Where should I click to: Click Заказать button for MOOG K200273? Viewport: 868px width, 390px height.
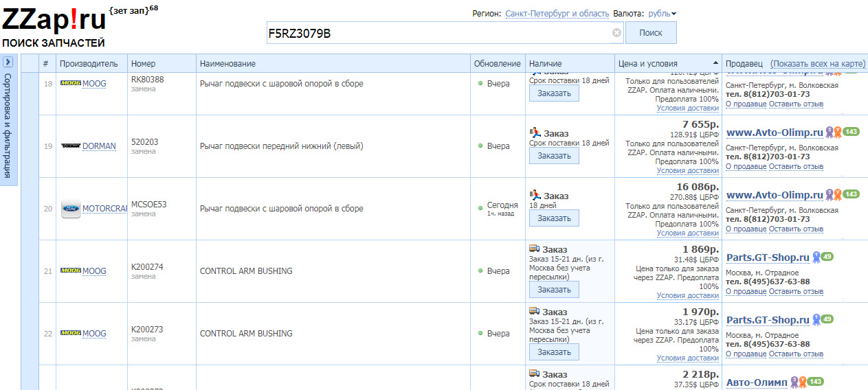coord(554,352)
